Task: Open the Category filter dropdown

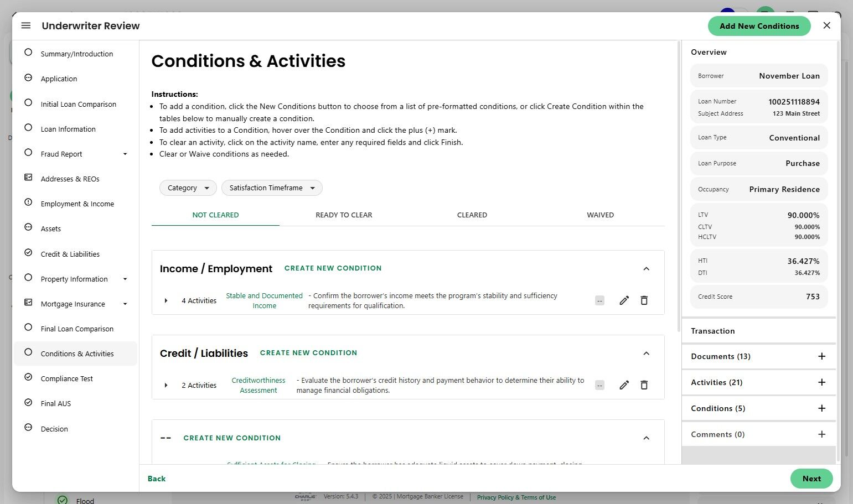Action: click(x=188, y=188)
